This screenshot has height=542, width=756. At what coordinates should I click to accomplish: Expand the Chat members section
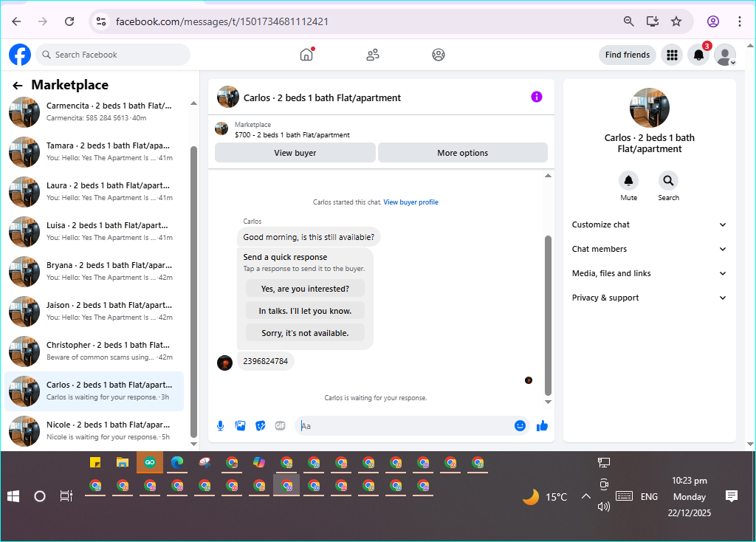click(649, 249)
